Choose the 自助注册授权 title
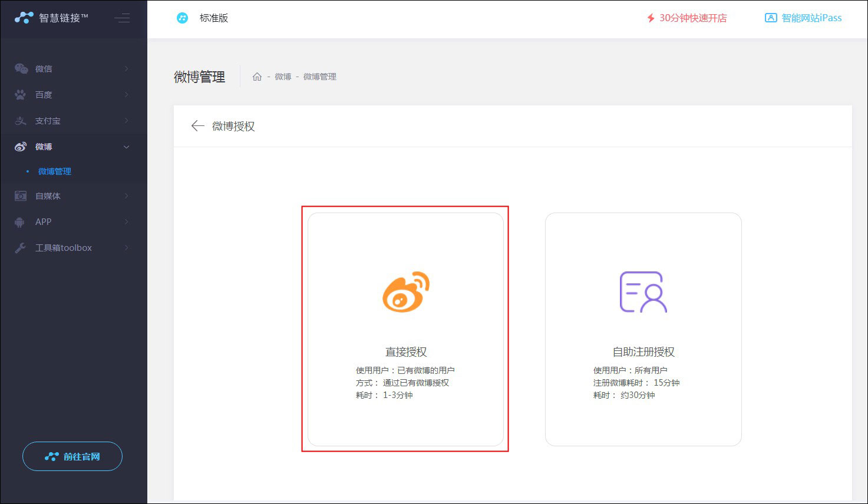This screenshot has height=504, width=868. tap(643, 352)
